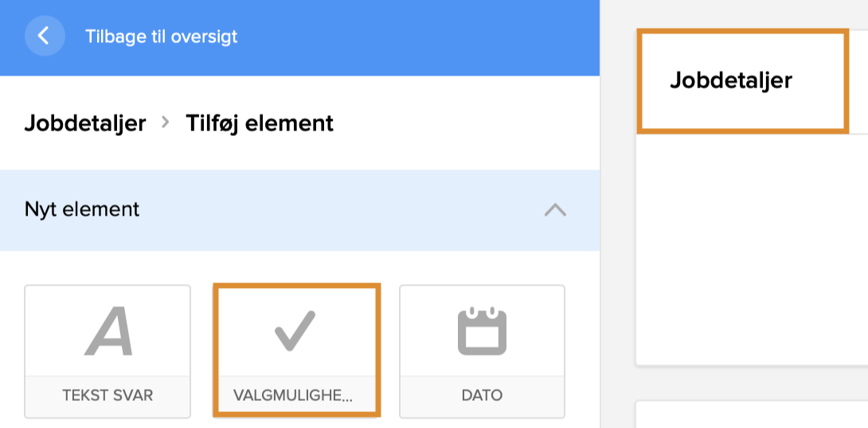Viewport: 868px width, 428px height.
Task: Click the gray gutter beside the preview card
Action: [618, 239]
